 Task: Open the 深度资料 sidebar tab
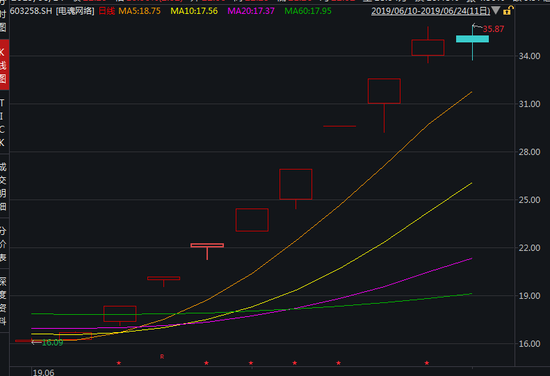(x=4, y=301)
